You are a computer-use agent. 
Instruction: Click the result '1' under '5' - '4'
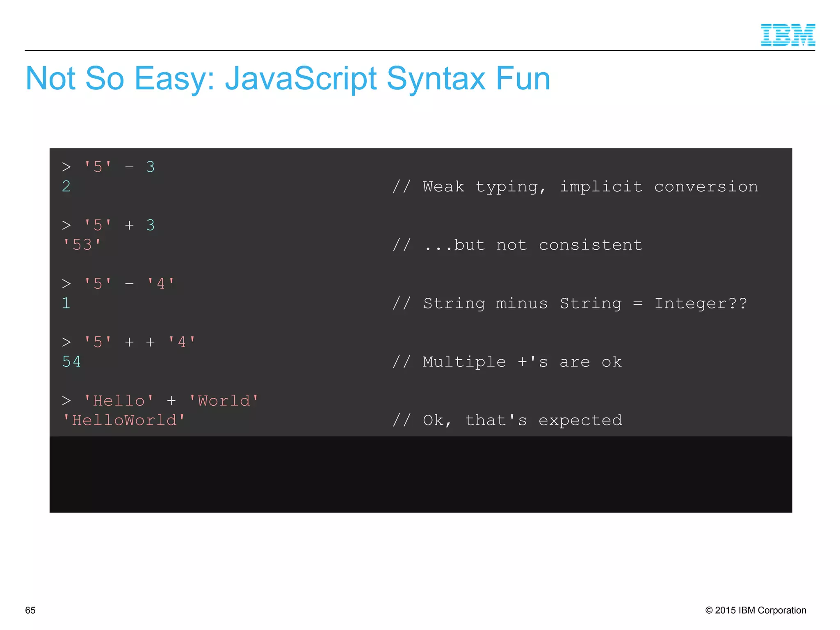pyautogui.click(x=66, y=304)
